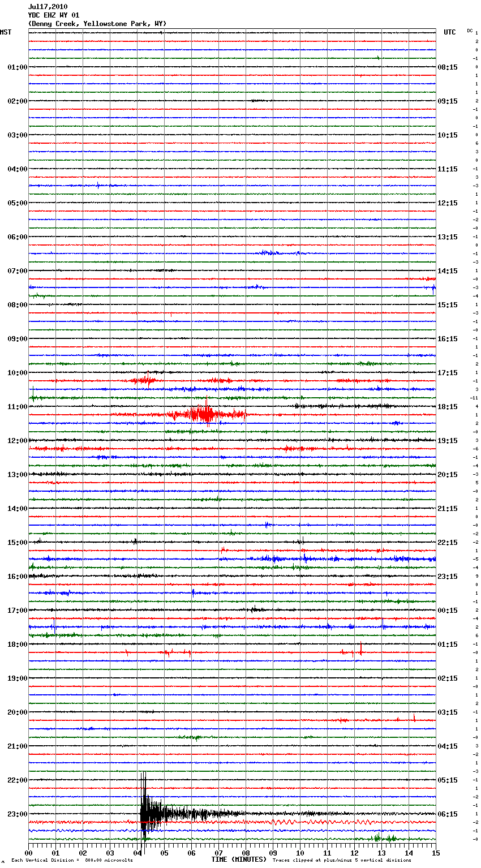Select the 04:00 MST time label

point(18,169)
